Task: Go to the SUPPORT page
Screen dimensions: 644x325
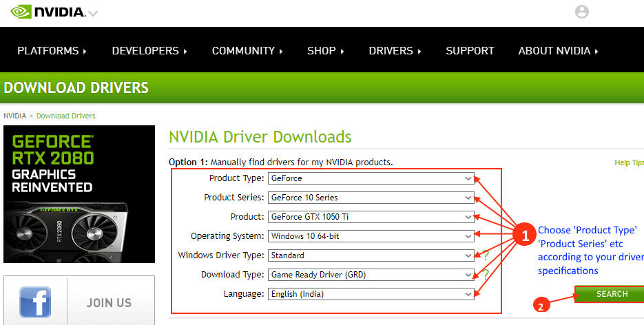Action: [470, 51]
